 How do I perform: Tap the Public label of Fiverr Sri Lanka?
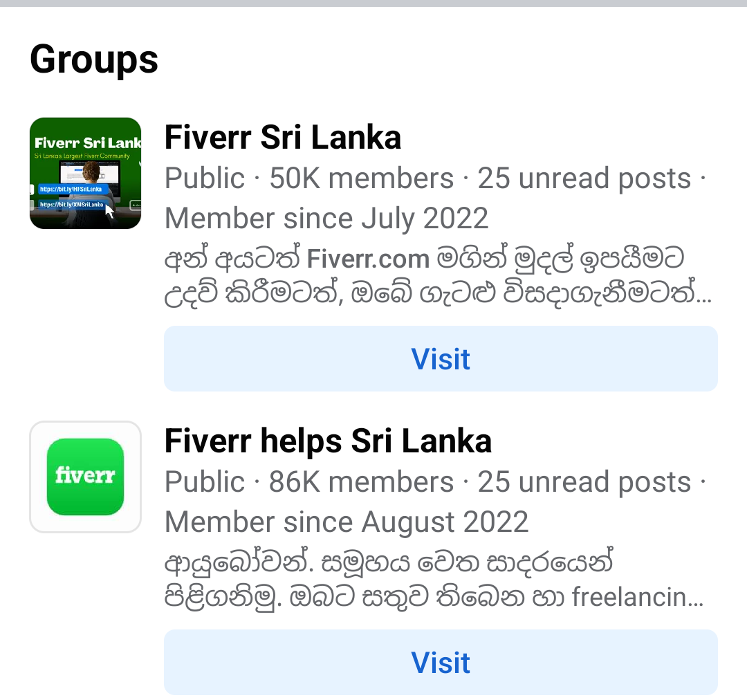(x=204, y=178)
